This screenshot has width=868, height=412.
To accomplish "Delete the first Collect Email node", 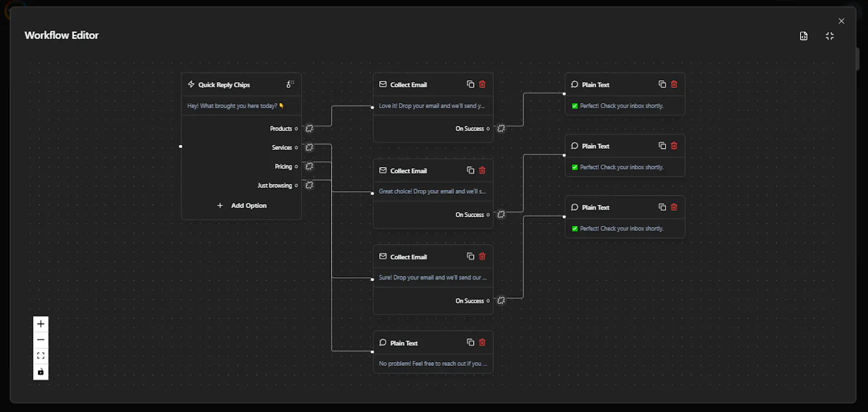I will [482, 84].
